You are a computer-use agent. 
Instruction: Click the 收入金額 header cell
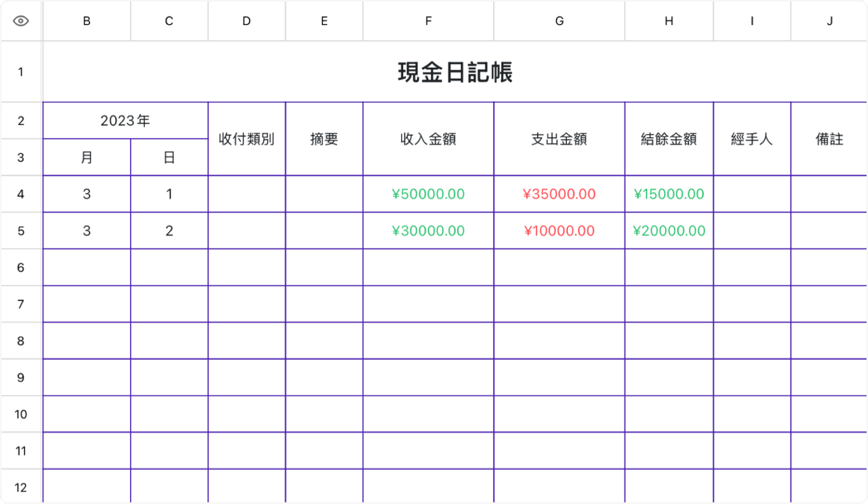[x=428, y=139]
